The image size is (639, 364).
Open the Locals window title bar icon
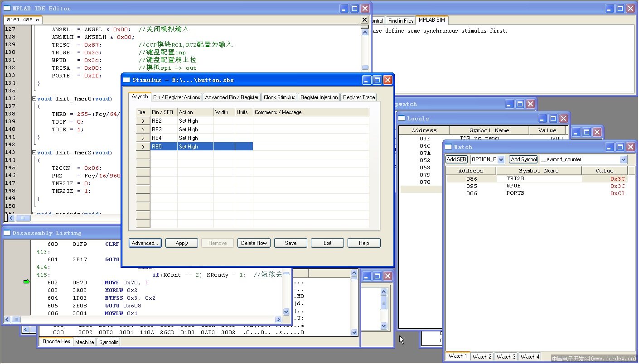point(402,118)
